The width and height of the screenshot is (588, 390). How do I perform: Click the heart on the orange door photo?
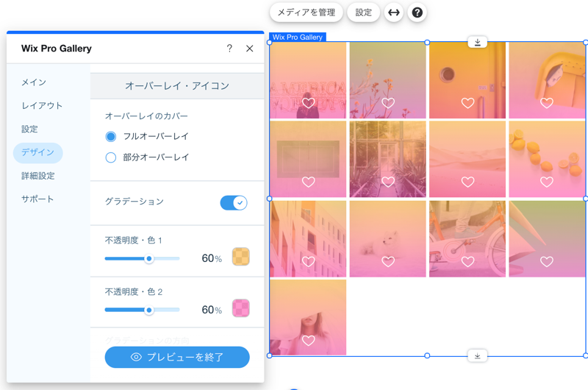coord(467,102)
